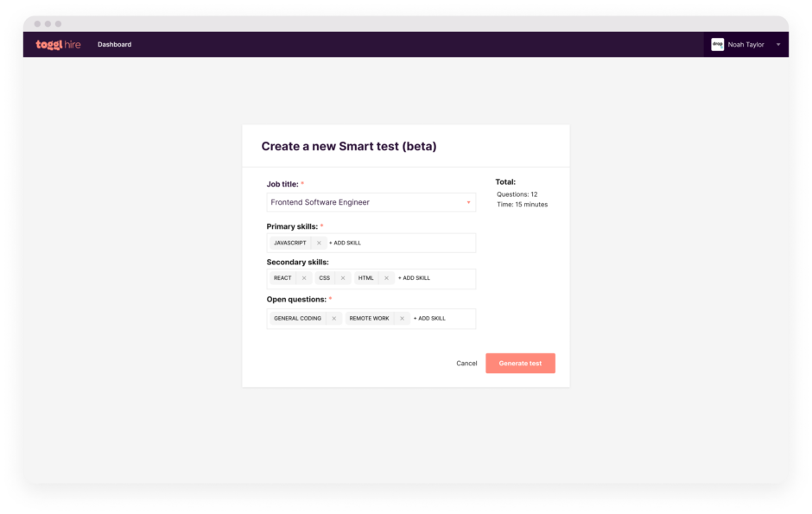Image resolution: width=812 pixels, height=514 pixels.
Task: Remove the REACT skill tag
Action: 304,278
